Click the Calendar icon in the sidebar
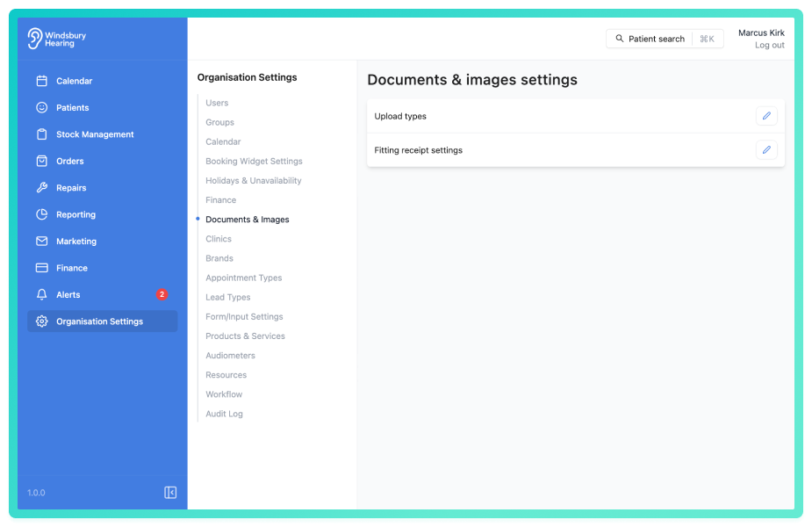Image resolution: width=812 pixels, height=527 pixels. coord(42,81)
